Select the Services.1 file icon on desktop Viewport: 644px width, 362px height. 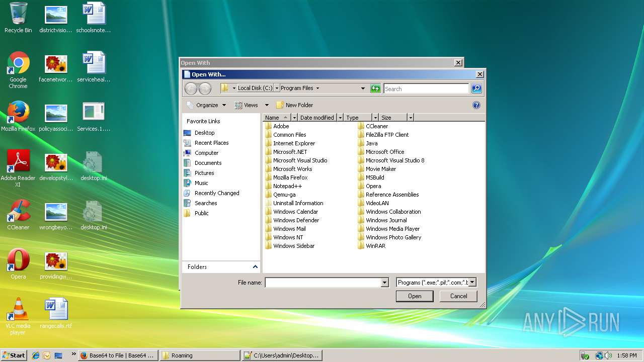[94, 116]
